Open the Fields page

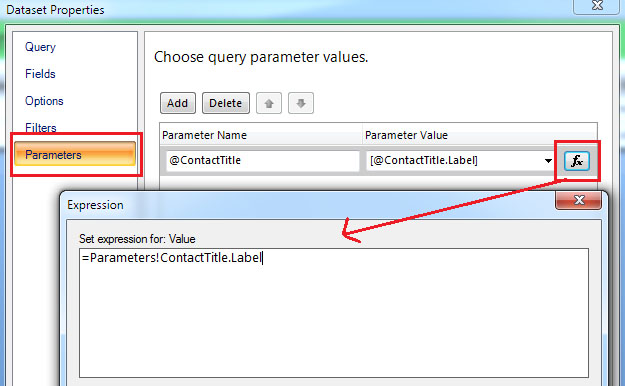(x=40, y=74)
